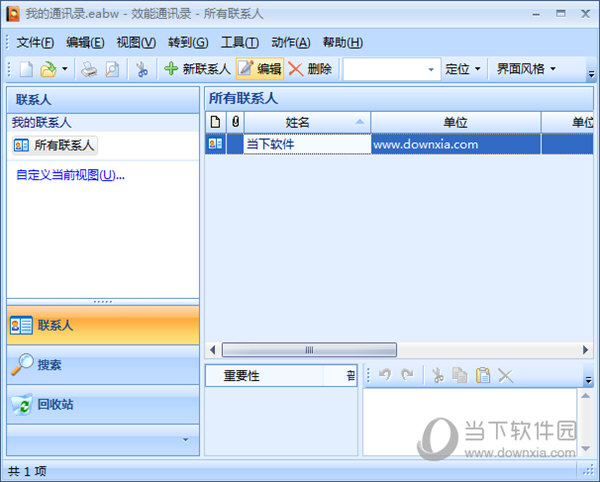Click the cut icon in notes toolbar
This screenshot has height=482, width=600.
(x=438, y=375)
